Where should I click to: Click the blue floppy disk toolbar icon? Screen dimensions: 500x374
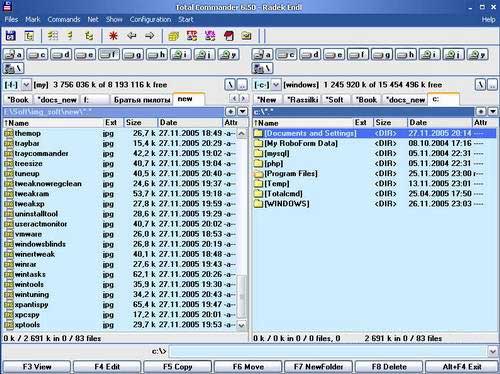pos(11,36)
